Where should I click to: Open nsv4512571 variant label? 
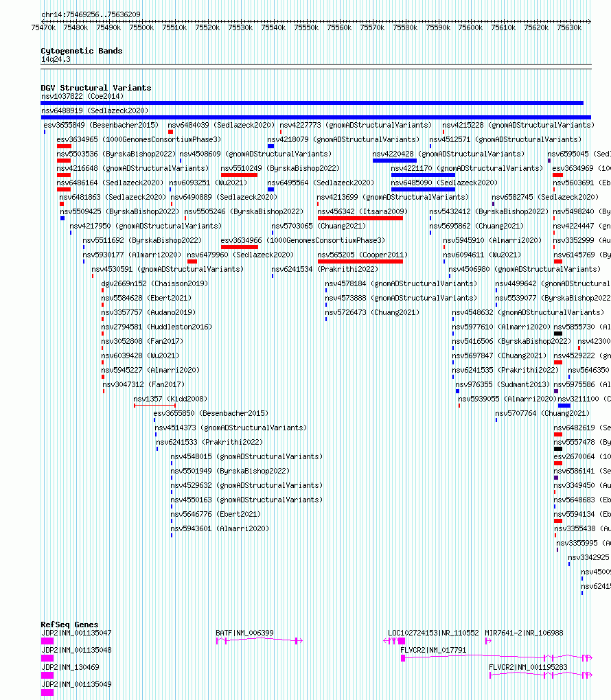point(505,139)
